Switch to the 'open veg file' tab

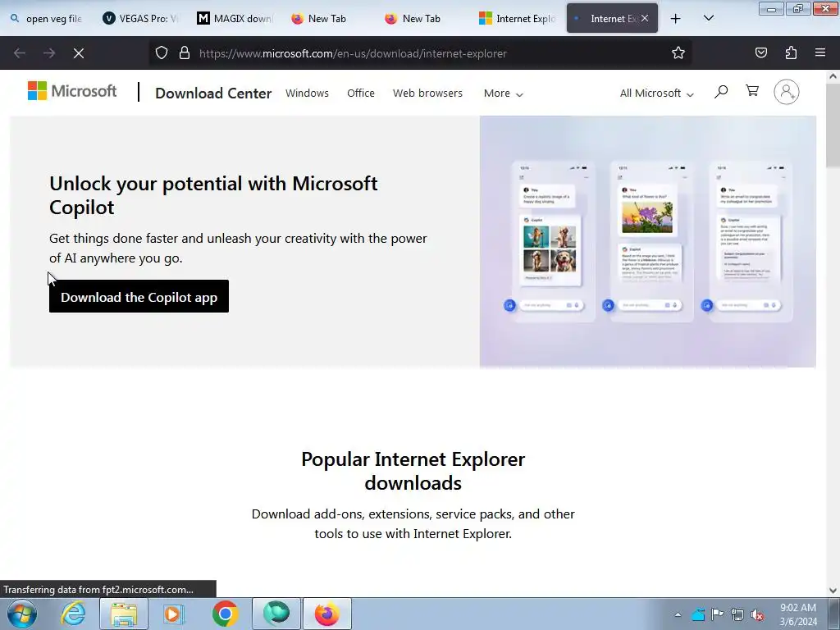click(47, 19)
